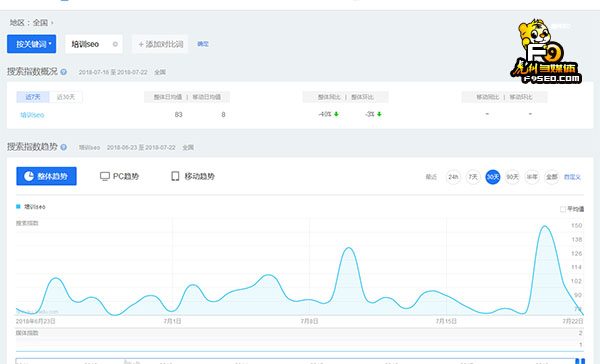Select the 30天 time range button
Screen dimensions: 600x364
493,177
